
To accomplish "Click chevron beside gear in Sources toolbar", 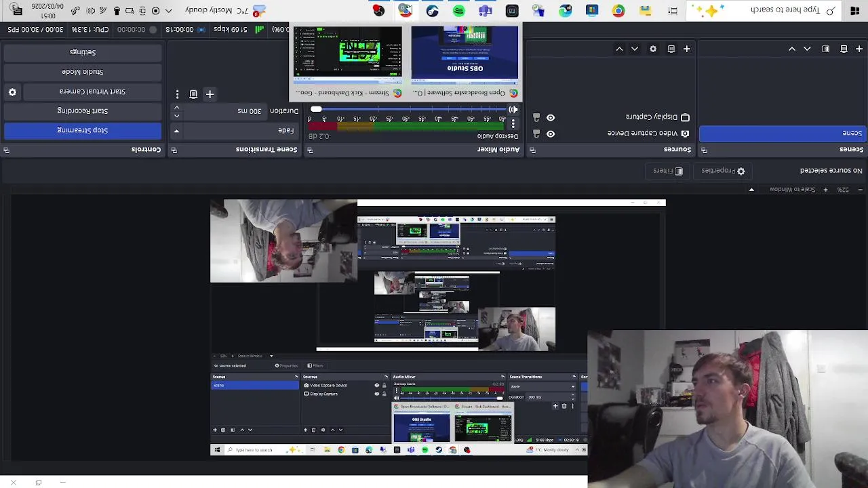I will (635, 49).
